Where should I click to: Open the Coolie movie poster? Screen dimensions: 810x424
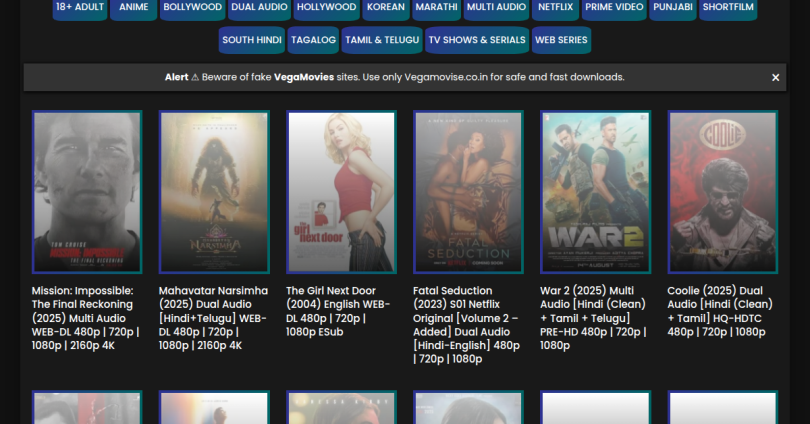point(722,191)
